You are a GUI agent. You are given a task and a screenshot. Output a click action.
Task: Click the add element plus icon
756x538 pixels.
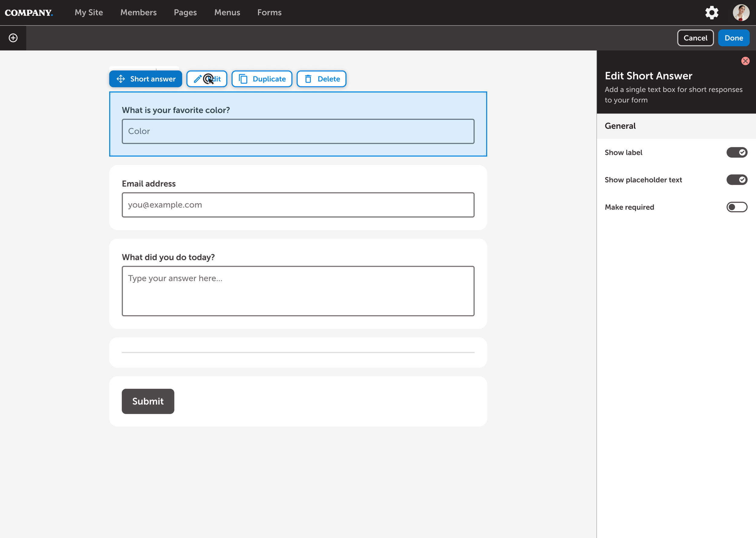pyautogui.click(x=13, y=38)
